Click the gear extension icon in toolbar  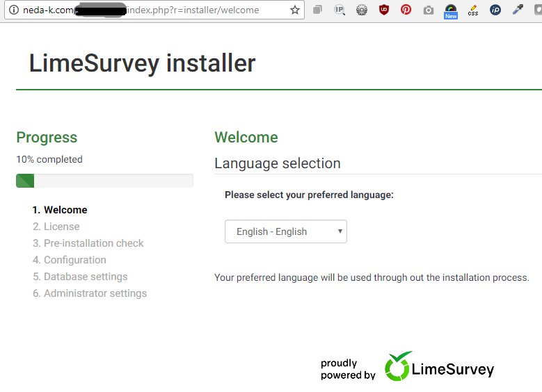362,10
